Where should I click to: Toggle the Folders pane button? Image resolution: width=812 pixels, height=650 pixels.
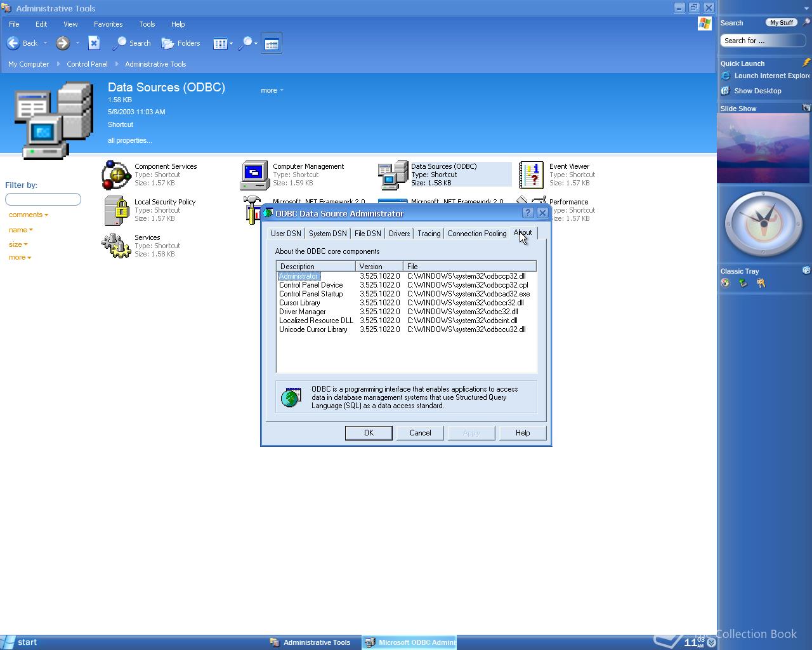(x=181, y=43)
